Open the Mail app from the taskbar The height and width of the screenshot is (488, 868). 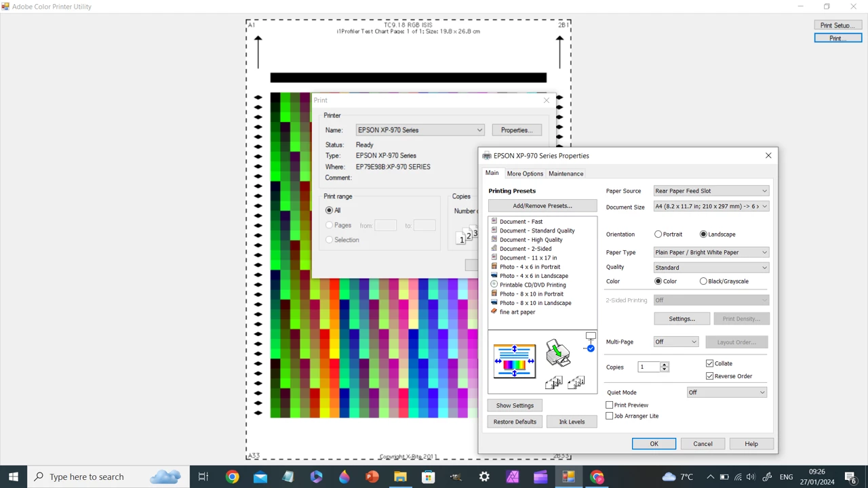point(260,476)
